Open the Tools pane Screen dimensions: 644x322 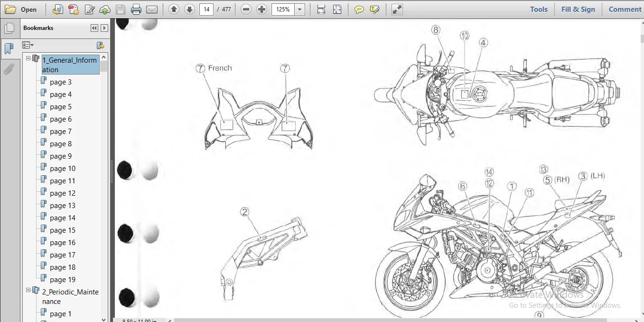tap(539, 9)
